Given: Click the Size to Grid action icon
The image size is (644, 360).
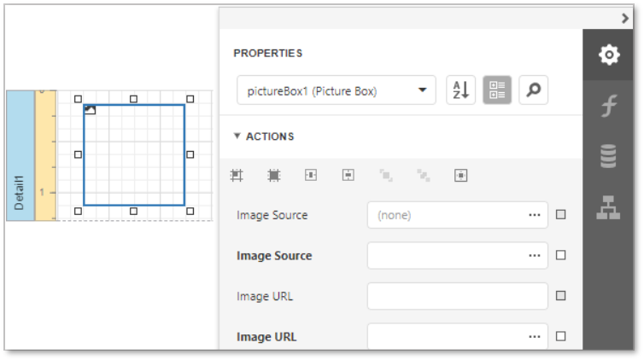Looking at the screenshot, I should click(273, 175).
